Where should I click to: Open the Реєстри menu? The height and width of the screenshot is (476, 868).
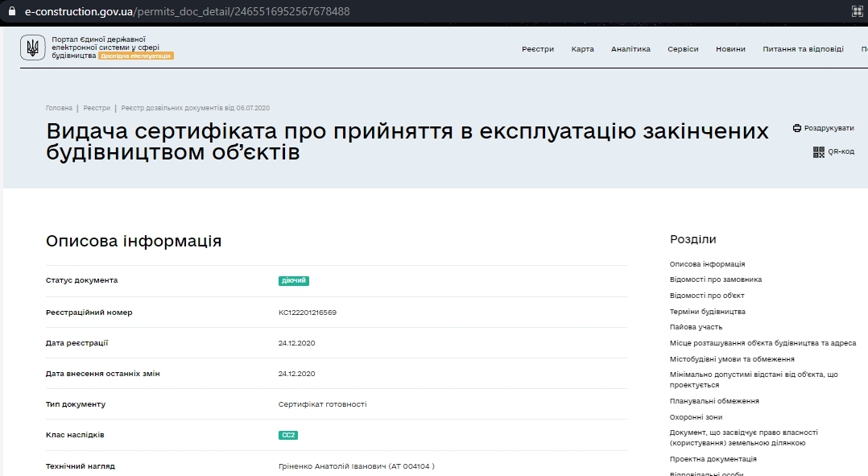538,48
